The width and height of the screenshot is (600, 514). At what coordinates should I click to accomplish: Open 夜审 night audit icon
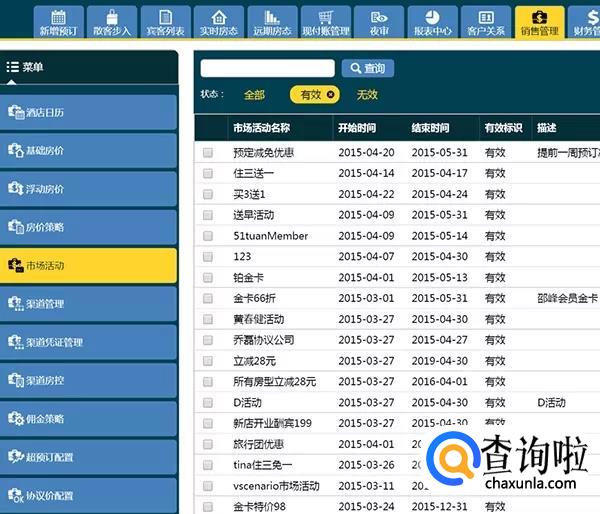(379, 22)
